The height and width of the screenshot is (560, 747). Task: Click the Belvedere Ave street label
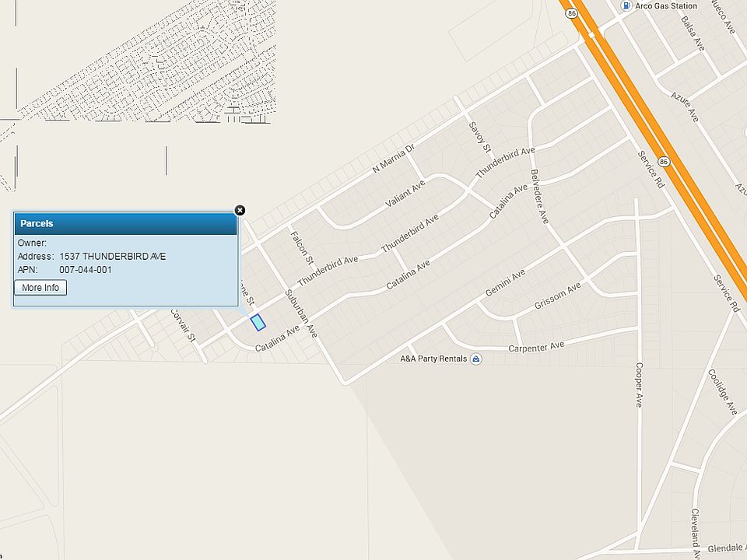click(x=540, y=196)
